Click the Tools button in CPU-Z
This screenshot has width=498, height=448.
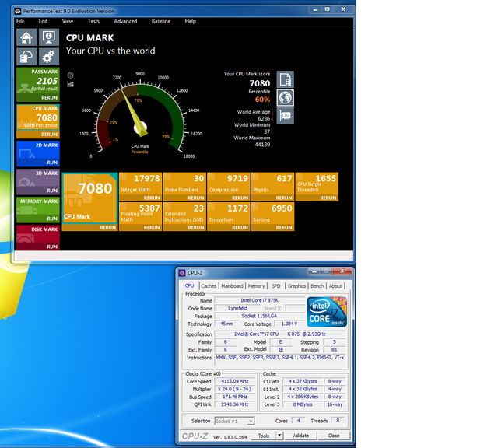coord(264,436)
